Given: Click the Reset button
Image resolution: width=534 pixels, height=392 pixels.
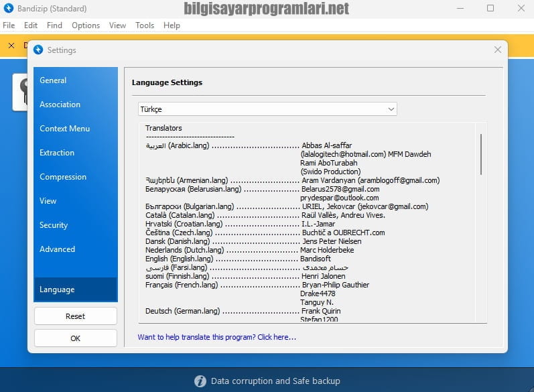Looking at the screenshot, I should pos(76,316).
